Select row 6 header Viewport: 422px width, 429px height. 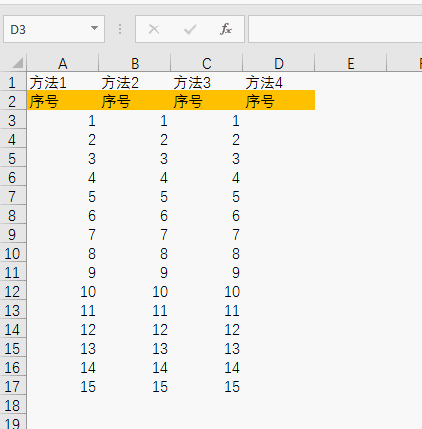(13, 177)
